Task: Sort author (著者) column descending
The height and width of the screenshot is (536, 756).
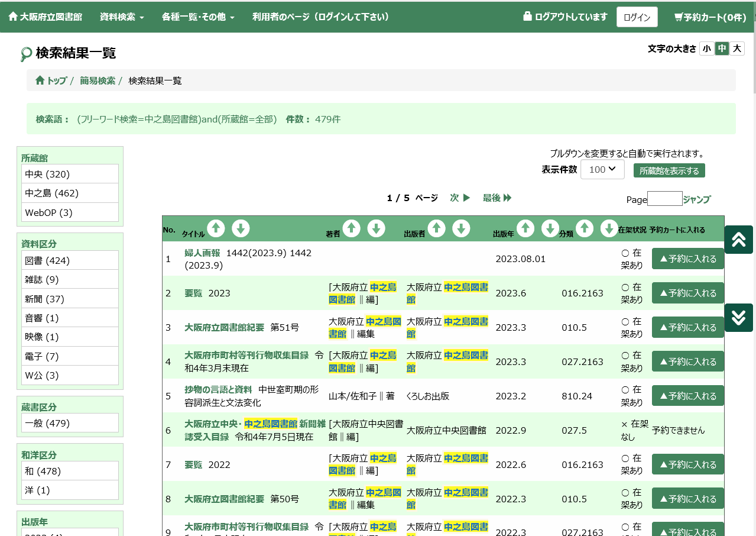Action: (x=376, y=228)
